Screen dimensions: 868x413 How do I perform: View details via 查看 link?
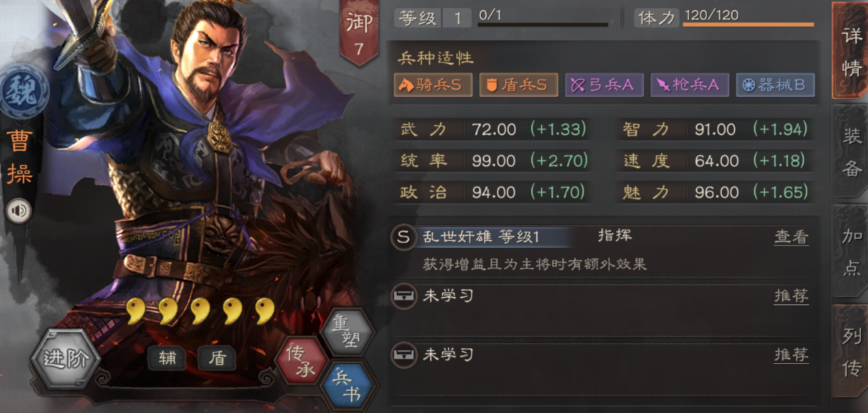point(791,237)
